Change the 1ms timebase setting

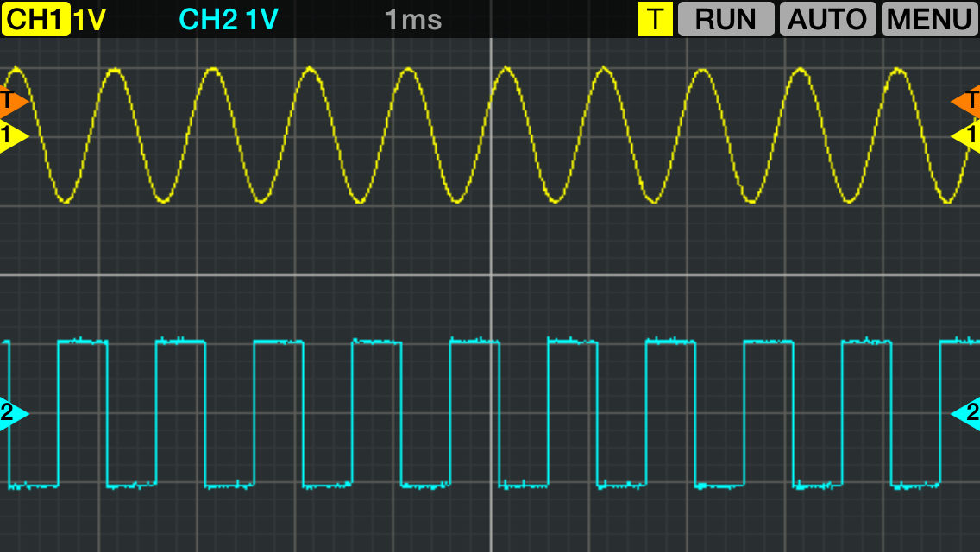point(413,19)
